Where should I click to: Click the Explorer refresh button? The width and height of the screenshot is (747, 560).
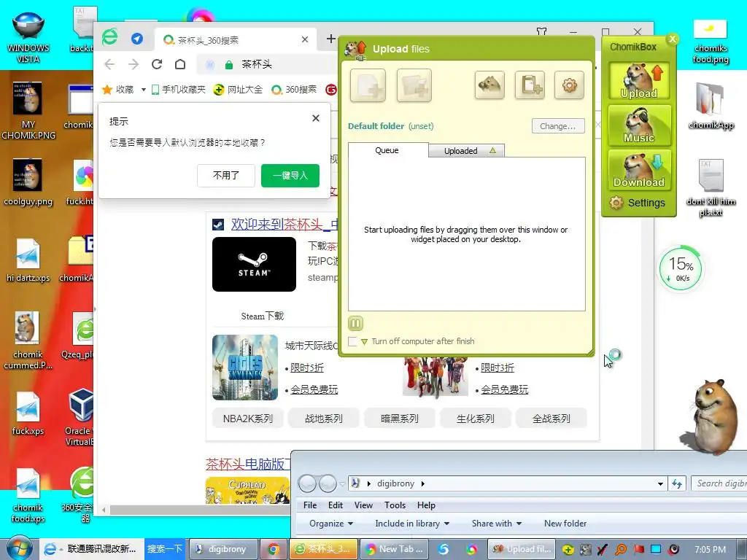point(677,484)
